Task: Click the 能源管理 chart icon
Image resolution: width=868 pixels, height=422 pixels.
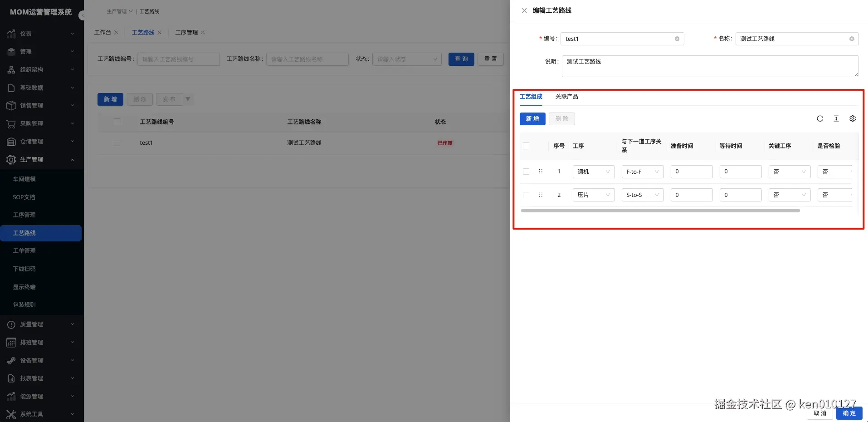Action: tap(11, 396)
